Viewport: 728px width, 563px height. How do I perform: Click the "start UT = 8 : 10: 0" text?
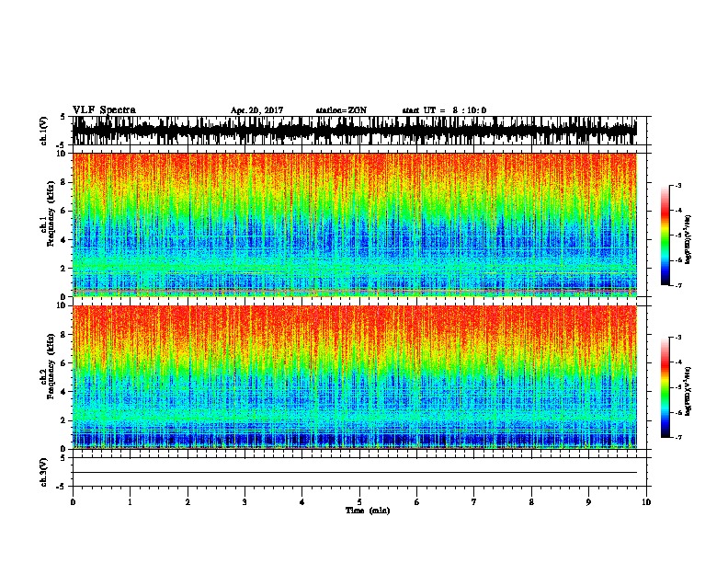(444, 110)
